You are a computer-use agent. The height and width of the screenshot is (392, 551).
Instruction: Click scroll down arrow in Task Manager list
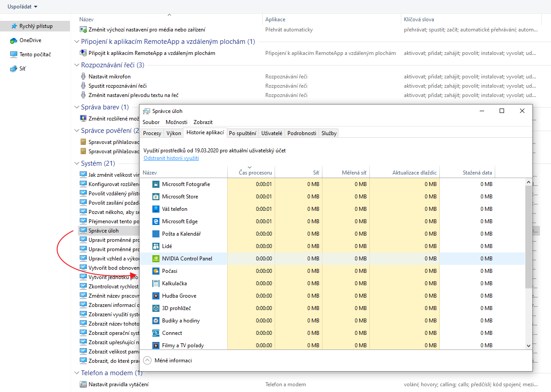pos(528,345)
